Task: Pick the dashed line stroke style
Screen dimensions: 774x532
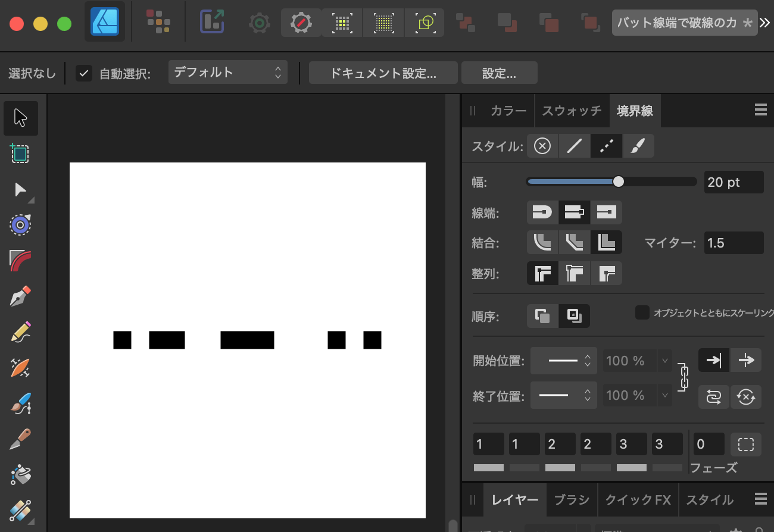Action: coord(606,146)
